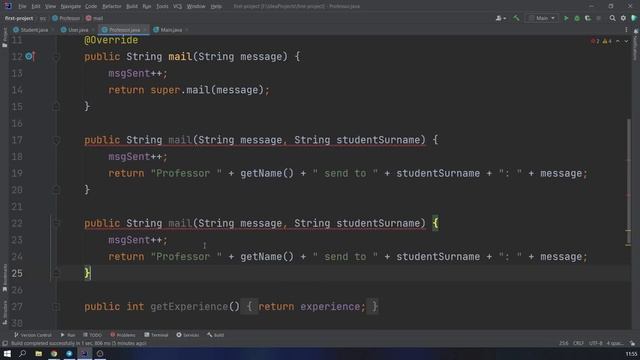Click fold end marker on line 15

click(x=56, y=107)
